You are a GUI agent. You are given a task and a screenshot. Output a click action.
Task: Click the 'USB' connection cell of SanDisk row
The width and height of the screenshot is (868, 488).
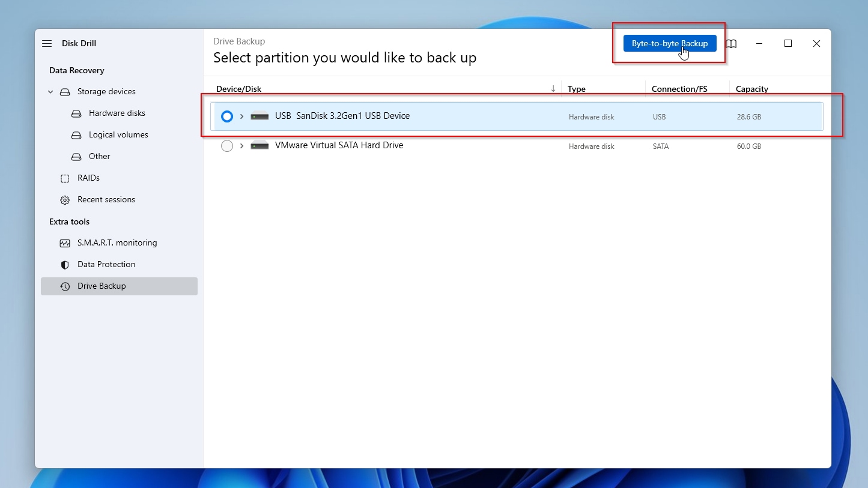[x=660, y=117]
